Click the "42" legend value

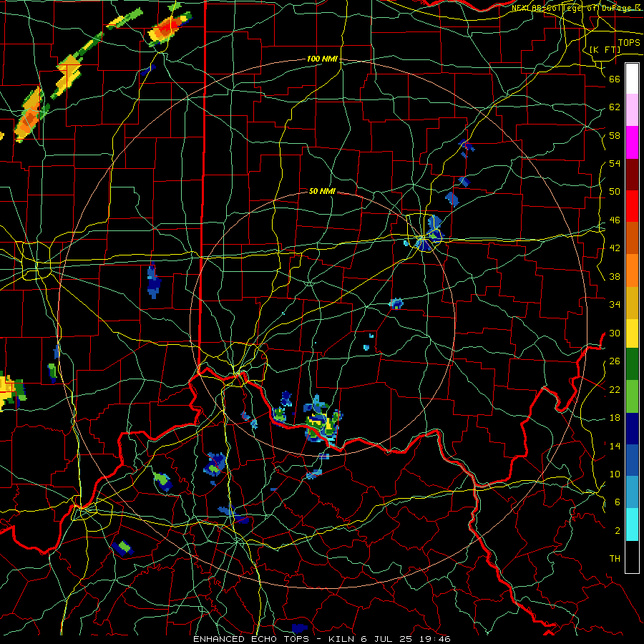pos(615,248)
